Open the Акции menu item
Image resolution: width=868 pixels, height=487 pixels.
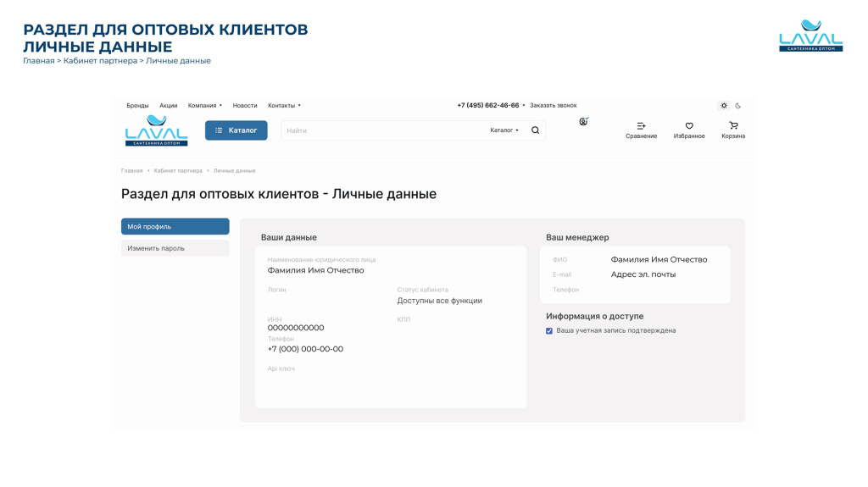(168, 106)
